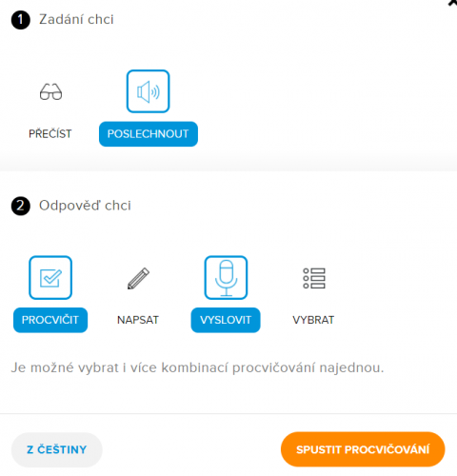Start practice with SPUSTIT PROCVIČOVÁNÍ
The height and width of the screenshot is (476, 457).
(363, 449)
